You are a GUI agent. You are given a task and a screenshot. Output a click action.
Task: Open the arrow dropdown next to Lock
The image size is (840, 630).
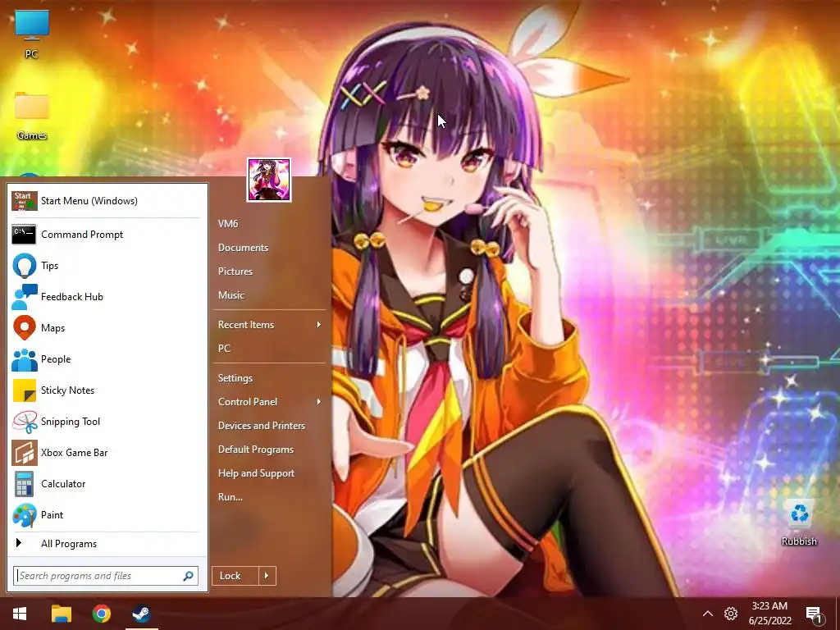tap(267, 576)
